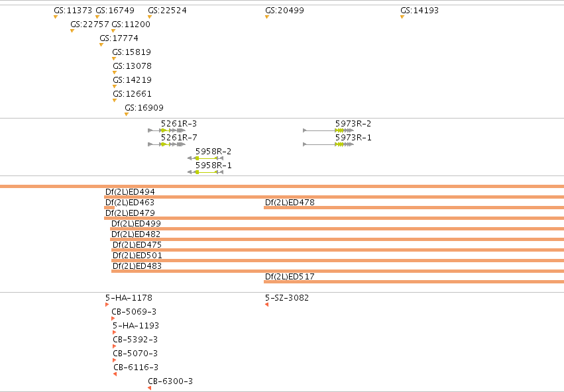Screen dimensions: 564x392
Task: Select the 5958R-2 transcript glyph
Action: (205, 158)
